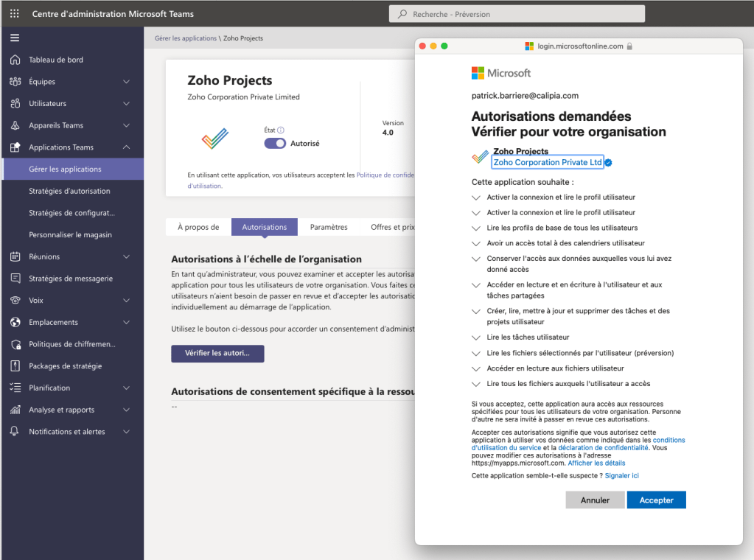Collapse the Applications Teams section

point(126,147)
